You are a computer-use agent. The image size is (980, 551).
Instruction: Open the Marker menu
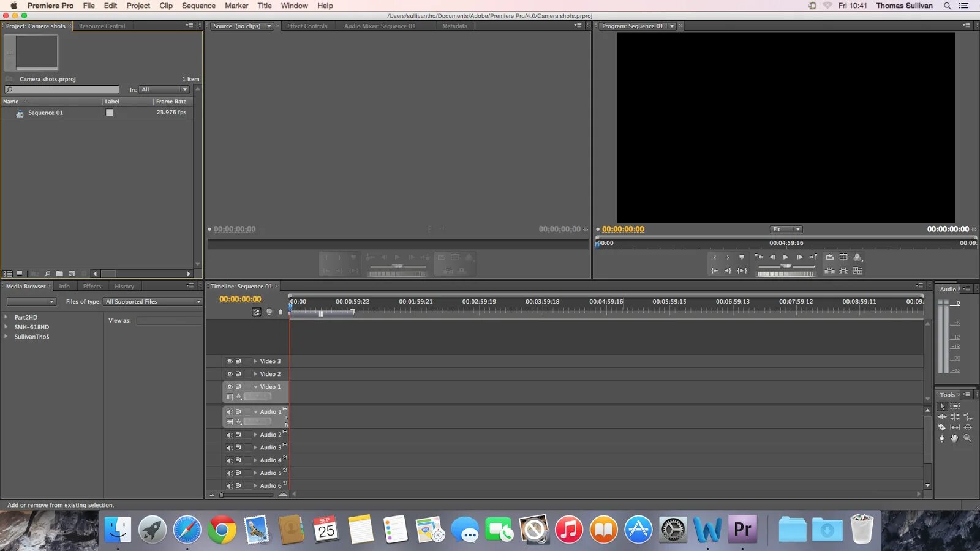click(x=236, y=6)
